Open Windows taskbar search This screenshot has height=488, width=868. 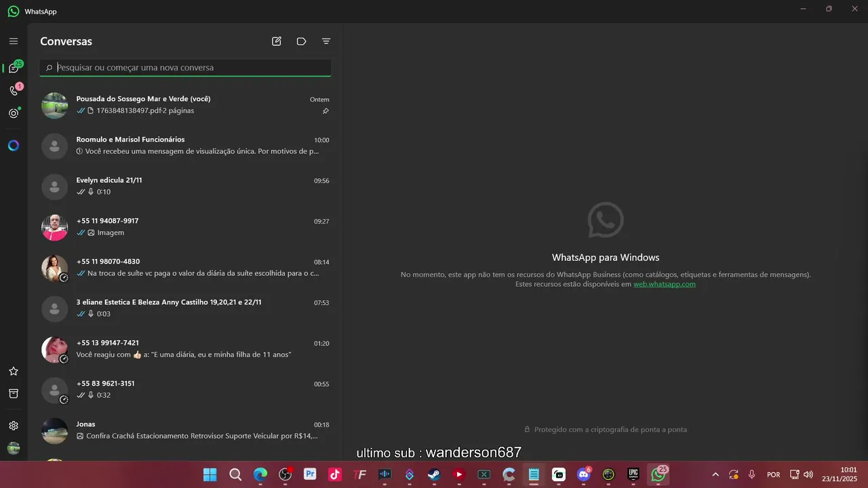pyautogui.click(x=235, y=474)
